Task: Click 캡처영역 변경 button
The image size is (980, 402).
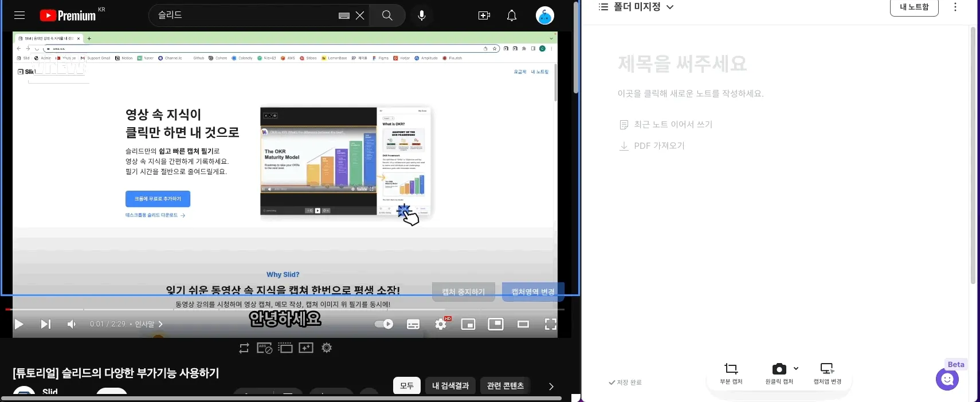Action: tap(533, 291)
